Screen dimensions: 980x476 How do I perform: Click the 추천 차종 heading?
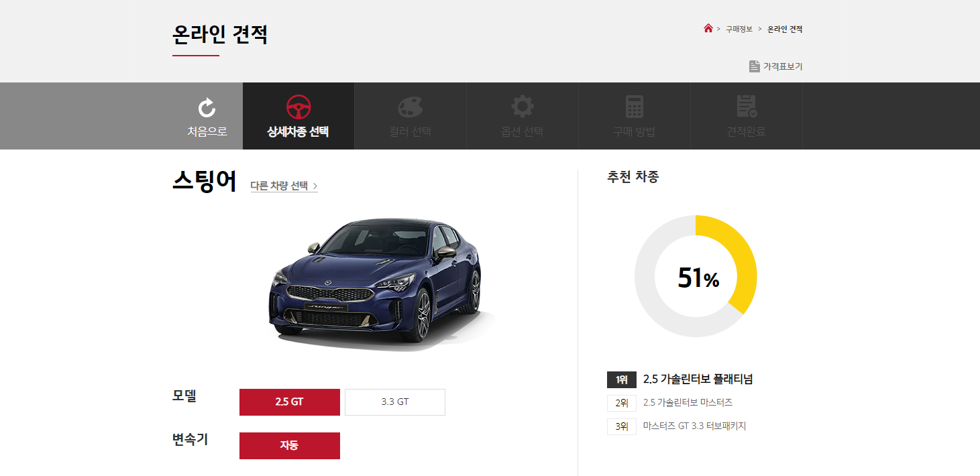pos(633,177)
